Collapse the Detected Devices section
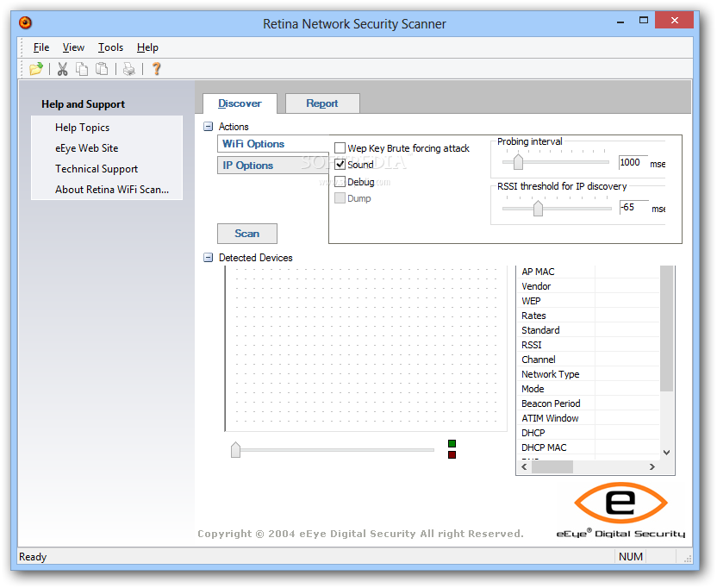The width and height of the screenshot is (717, 588). (x=208, y=258)
